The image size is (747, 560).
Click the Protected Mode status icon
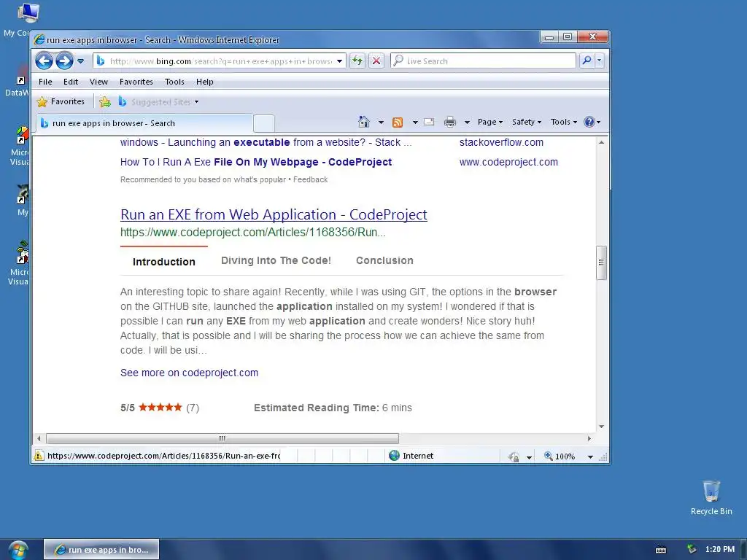[514, 456]
